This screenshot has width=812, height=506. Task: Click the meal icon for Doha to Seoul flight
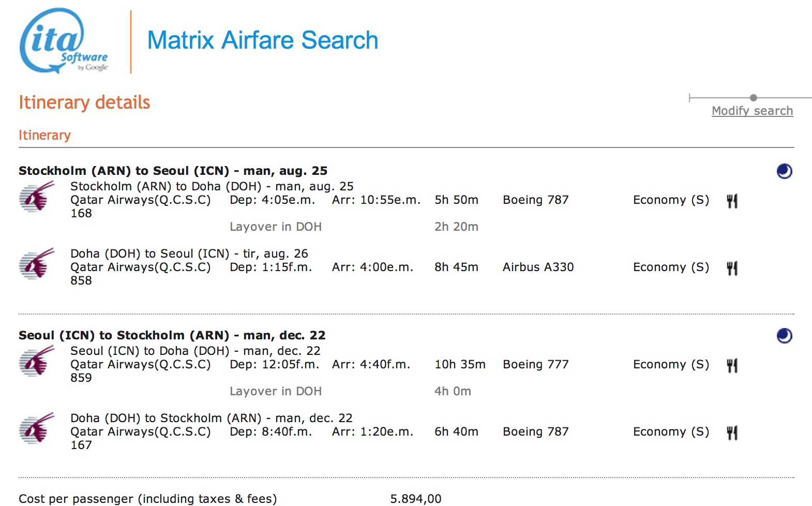pos(732,268)
